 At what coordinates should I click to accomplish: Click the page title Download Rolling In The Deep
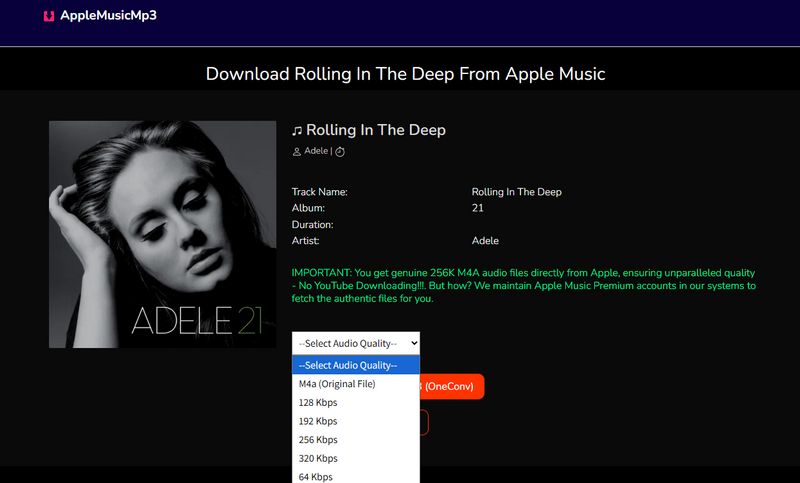coord(405,74)
